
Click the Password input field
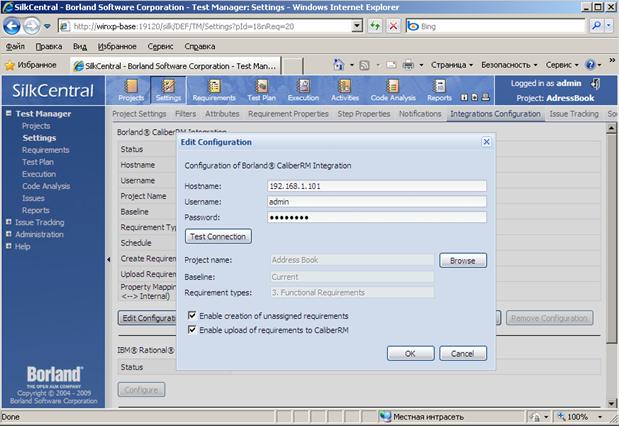point(377,217)
